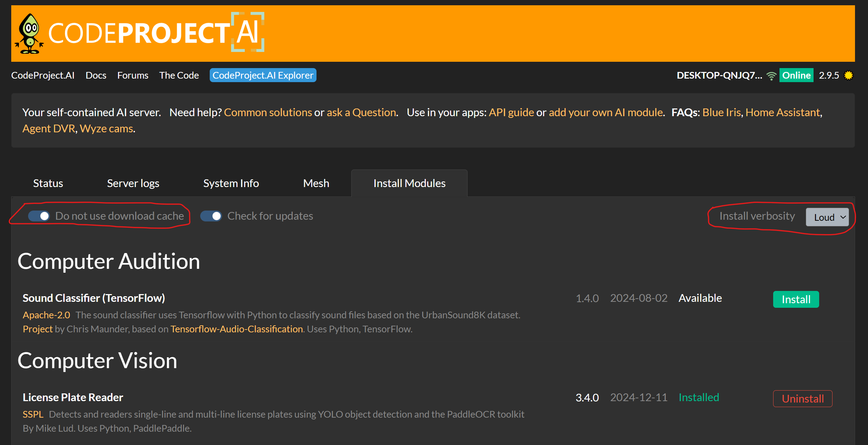Click the CodeProject AI bracket logo
The height and width of the screenshot is (445, 868).
pyautogui.click(x=248, y=32)
